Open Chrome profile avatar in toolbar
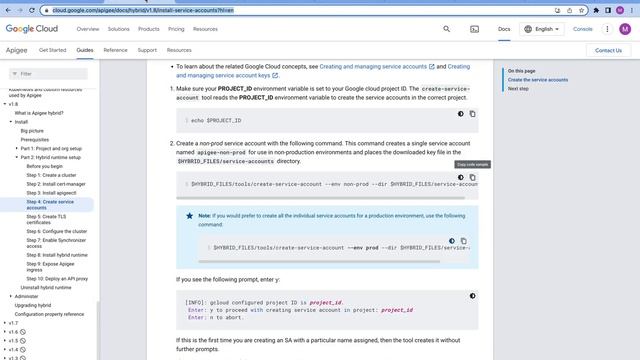 tap(620, 10)
